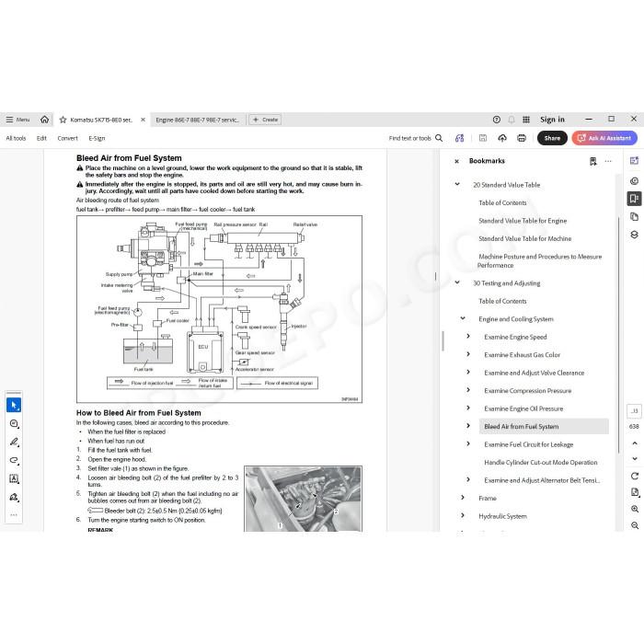Open All tools menu
This screenshot has height=644, width=644.
click(16, 138)
